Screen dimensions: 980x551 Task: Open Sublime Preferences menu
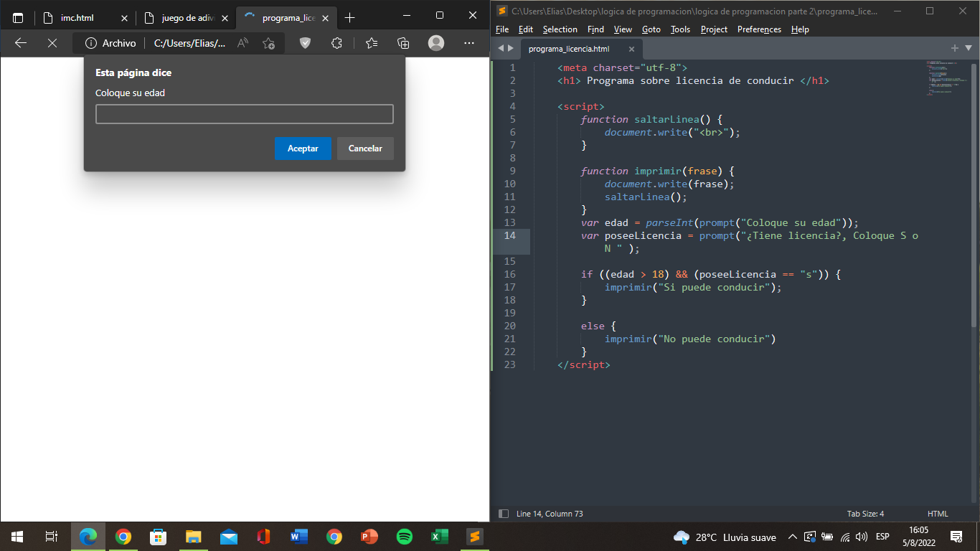click(759, 29)
